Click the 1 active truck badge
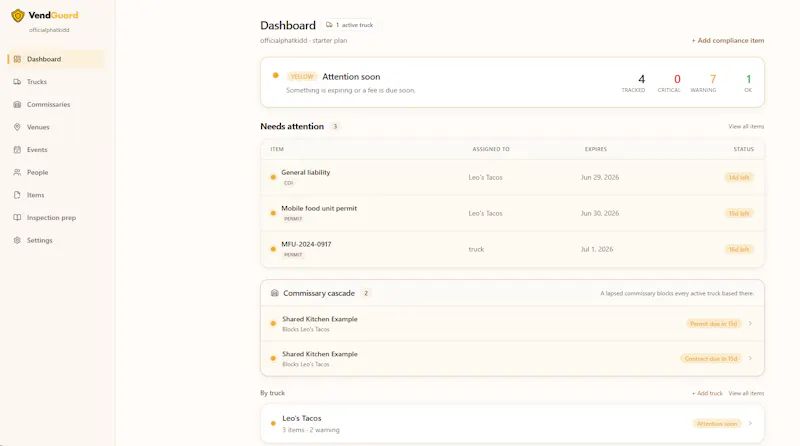 click(350, 25)
